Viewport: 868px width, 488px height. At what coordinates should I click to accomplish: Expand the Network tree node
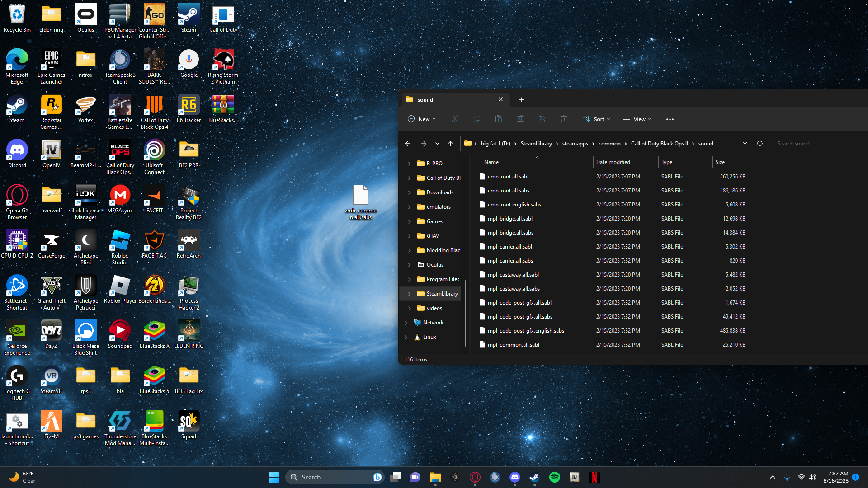click(x=406, y=323)
